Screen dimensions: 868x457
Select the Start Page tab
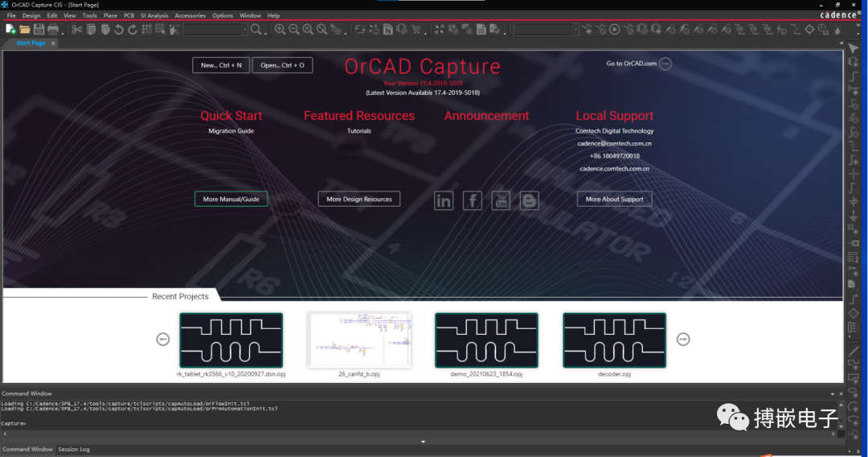(31, 43)
